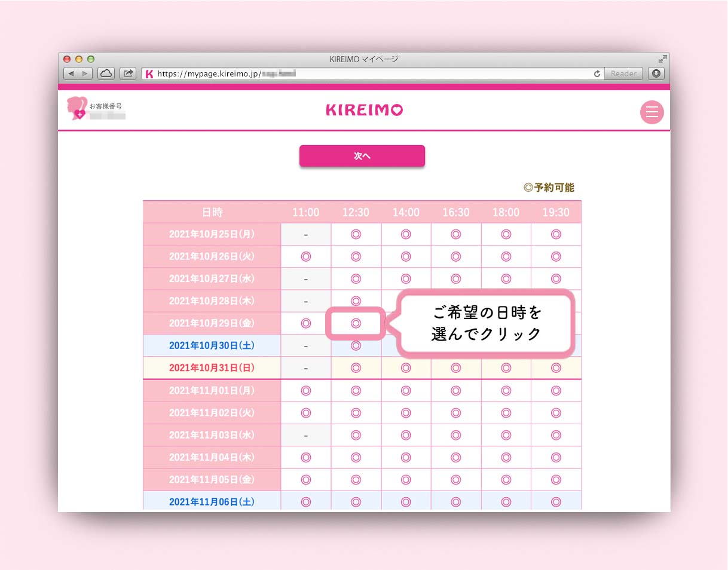Screen dimensions: 728x570
Task: Select the 19:30 slot on 2021年11月02日(火)
Action: 556,413
